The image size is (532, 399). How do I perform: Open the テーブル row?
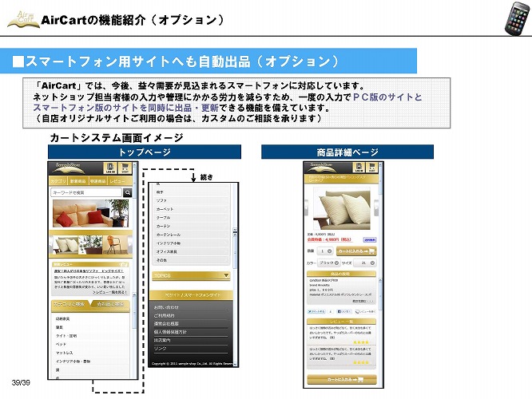pyautogui.click(x=191, y=218)
